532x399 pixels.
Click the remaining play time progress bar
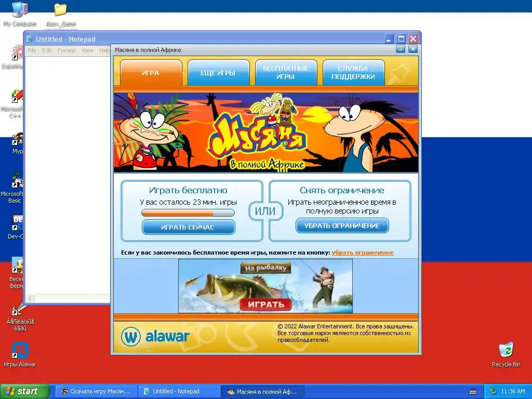point(188,212)
